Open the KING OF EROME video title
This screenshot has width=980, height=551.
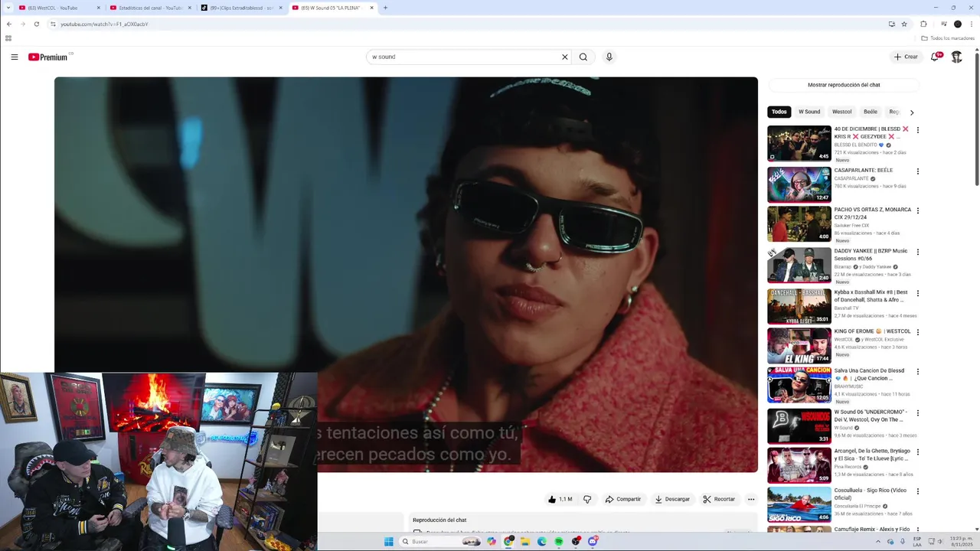tap(872, 332)
